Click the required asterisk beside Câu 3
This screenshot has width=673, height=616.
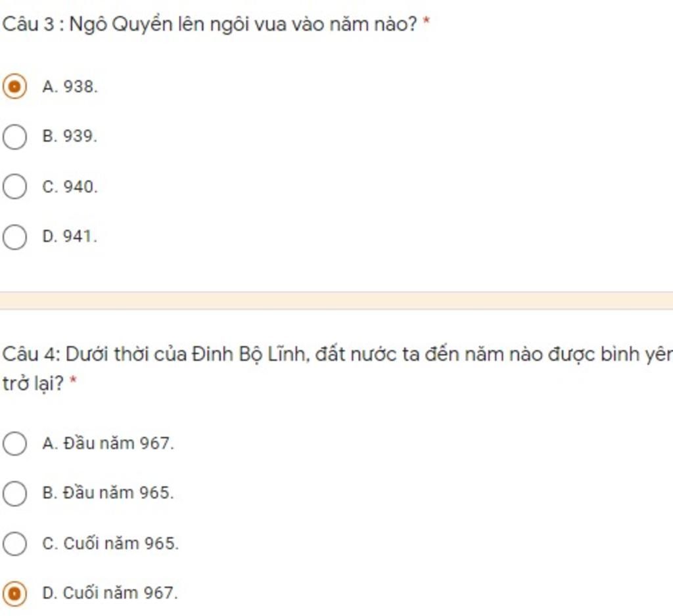426,20
